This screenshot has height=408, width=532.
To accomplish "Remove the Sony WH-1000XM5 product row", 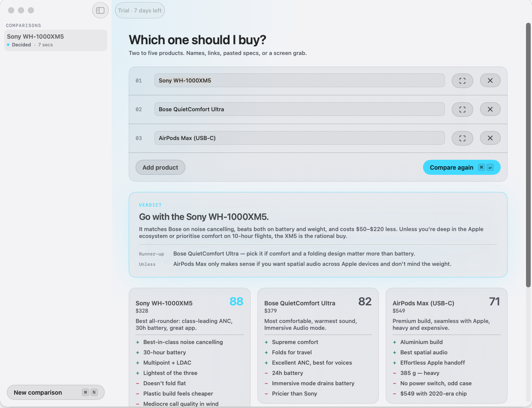I will (x=490, y=80).
